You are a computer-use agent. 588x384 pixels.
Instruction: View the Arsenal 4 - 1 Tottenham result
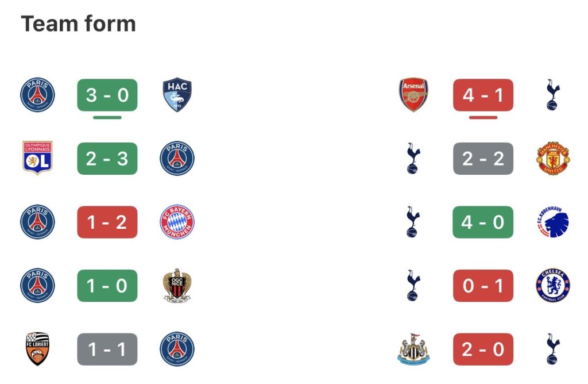click(x=483, y=95)
